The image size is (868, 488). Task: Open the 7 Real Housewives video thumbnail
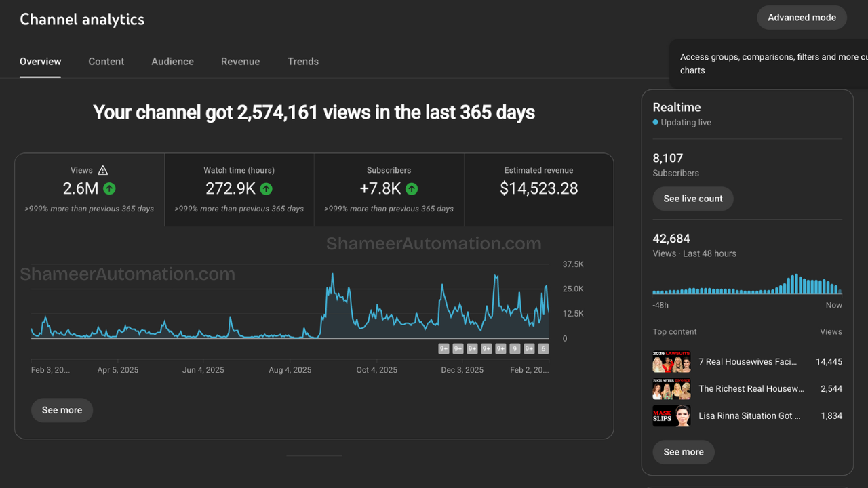671,362
